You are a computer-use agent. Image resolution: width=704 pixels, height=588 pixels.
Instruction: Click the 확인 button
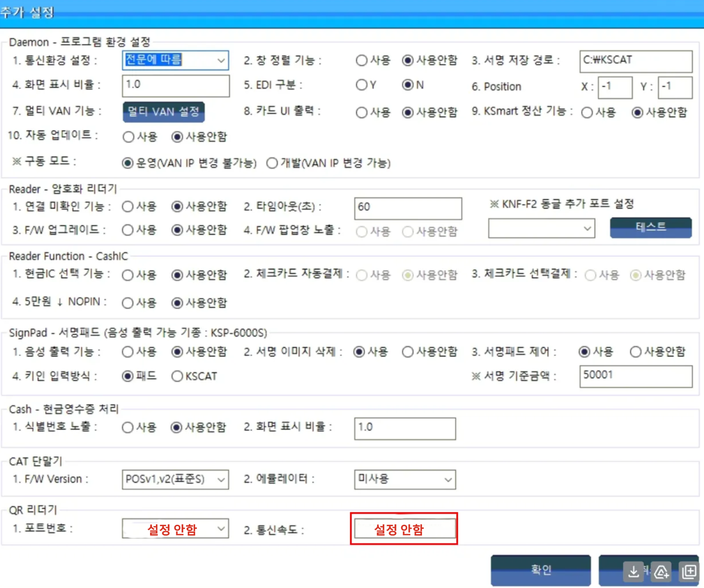[541, 570]
